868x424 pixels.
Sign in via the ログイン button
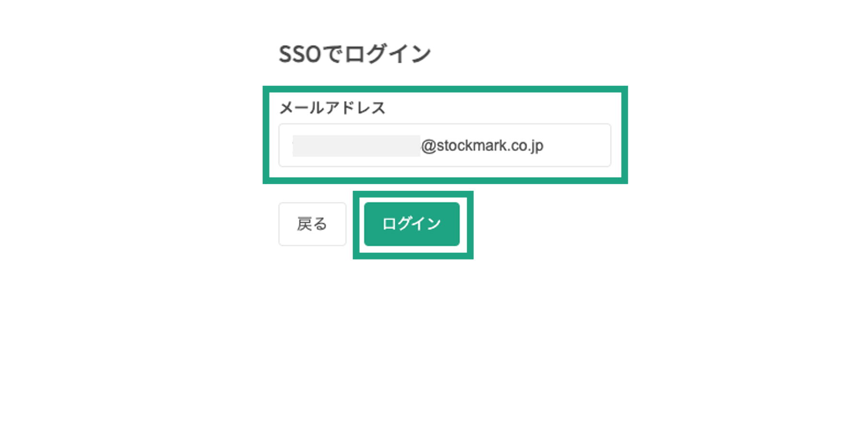pos(411,224)
